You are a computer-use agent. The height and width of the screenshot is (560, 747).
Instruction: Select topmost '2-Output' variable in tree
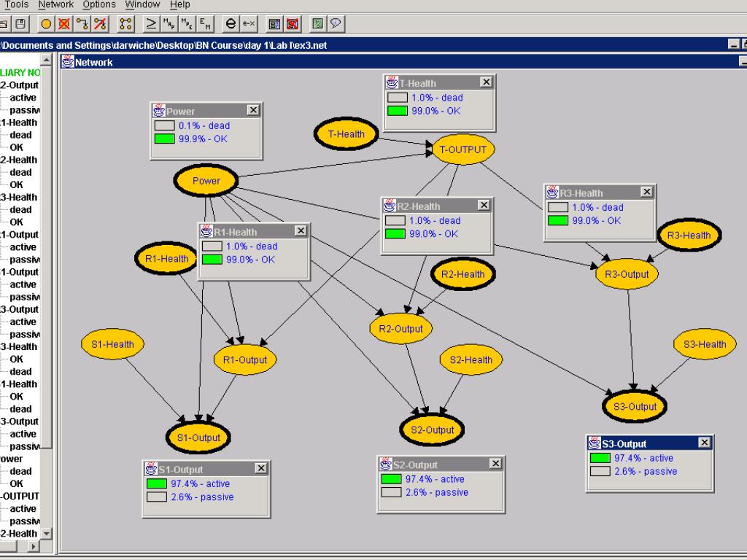pyautogui.click(x=20, y=85)
